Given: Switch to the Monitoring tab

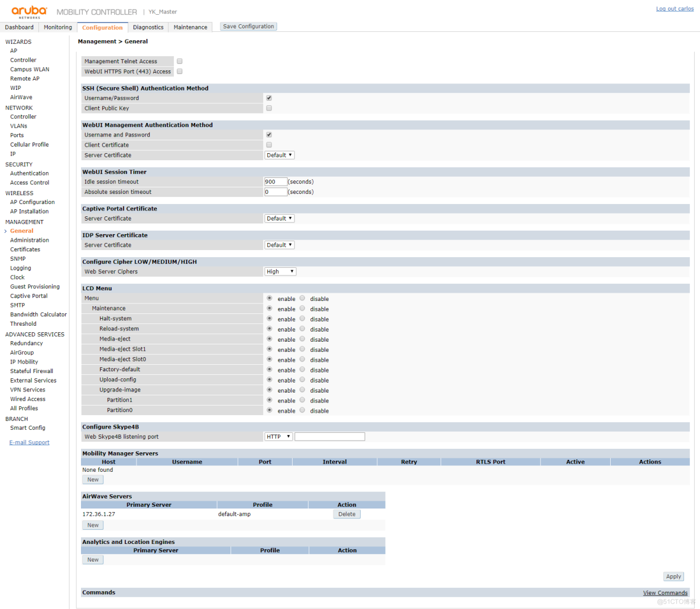Looking at the screenshot, I should click(x=57, y=27).
